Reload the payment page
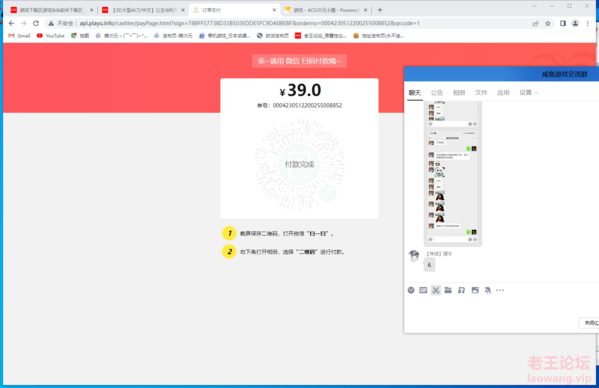This screenshot has height=388, width=599. [36, 23]
